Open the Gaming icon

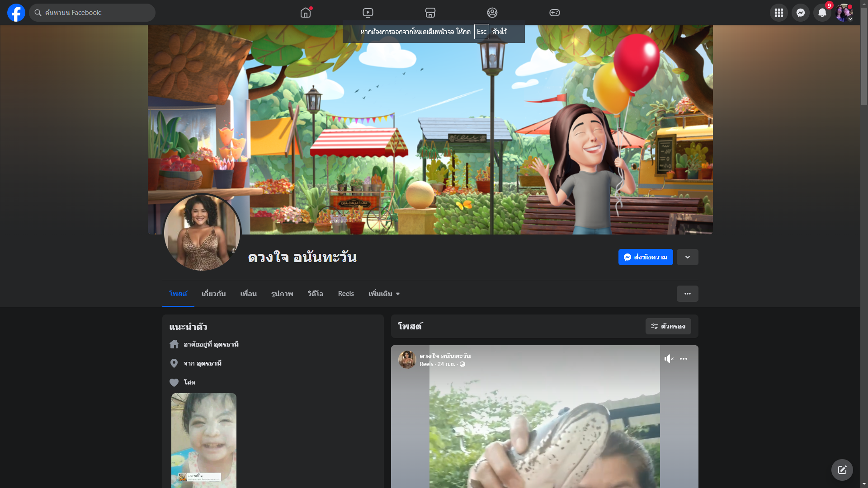(555, 13)
